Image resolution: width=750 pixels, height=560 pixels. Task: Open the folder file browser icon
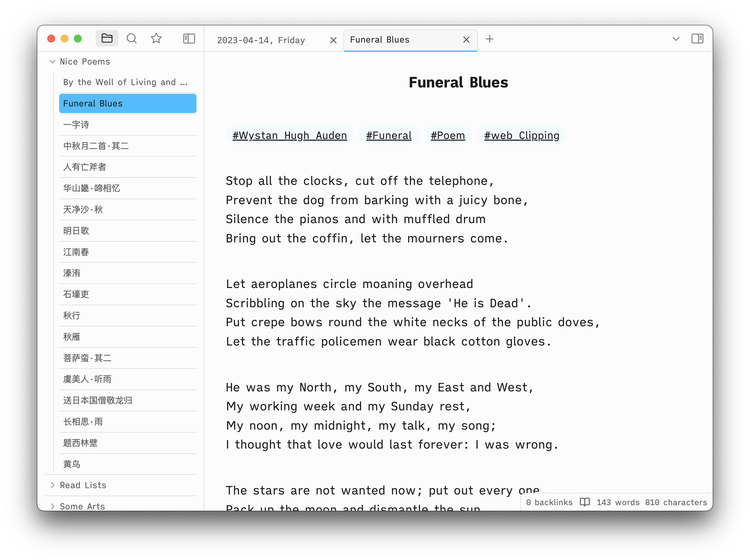coord(107,38)
